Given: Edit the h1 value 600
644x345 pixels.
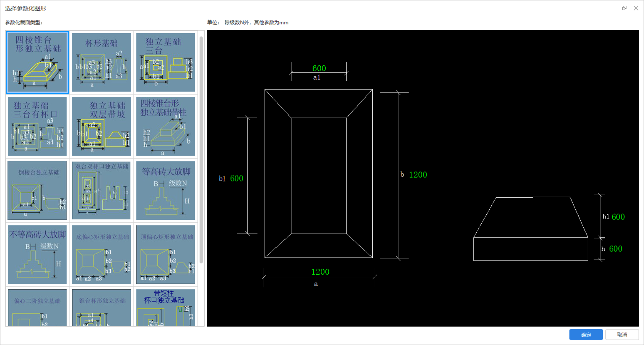Looking at the screenshot, I should click(x=618, y=217).
